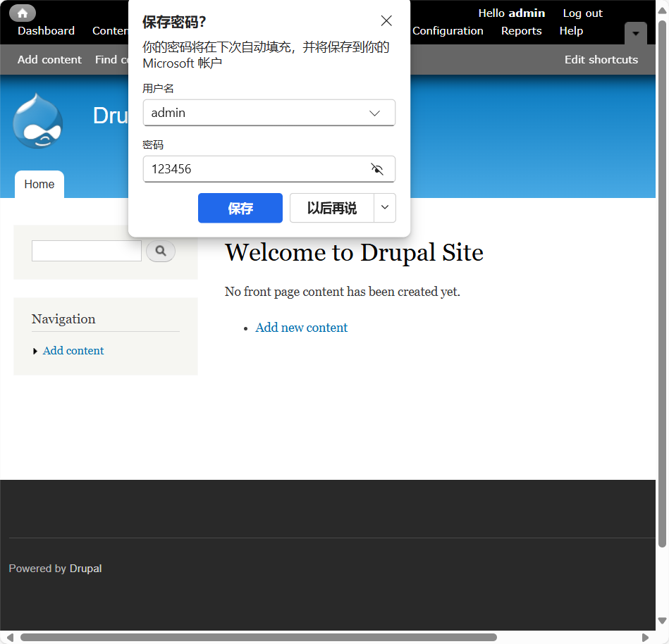Screen dimensions: 669x644
Task: Focus the password field showing 123456
Action: (x=269, y=169)
